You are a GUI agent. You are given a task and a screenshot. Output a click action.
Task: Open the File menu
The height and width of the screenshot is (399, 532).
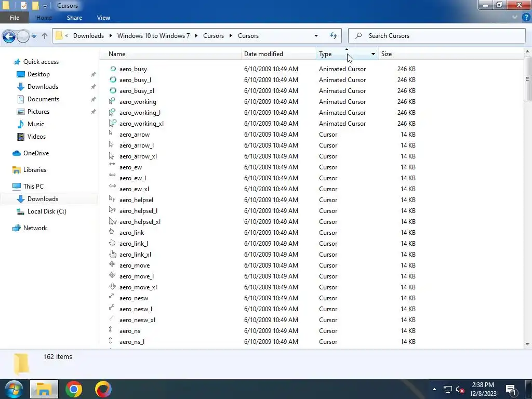point(14,18)
